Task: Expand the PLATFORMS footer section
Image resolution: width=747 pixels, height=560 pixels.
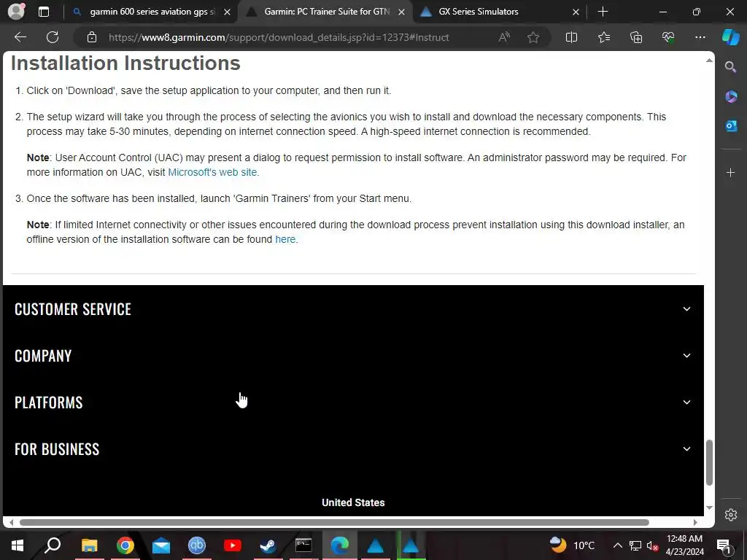Action: 353,402
